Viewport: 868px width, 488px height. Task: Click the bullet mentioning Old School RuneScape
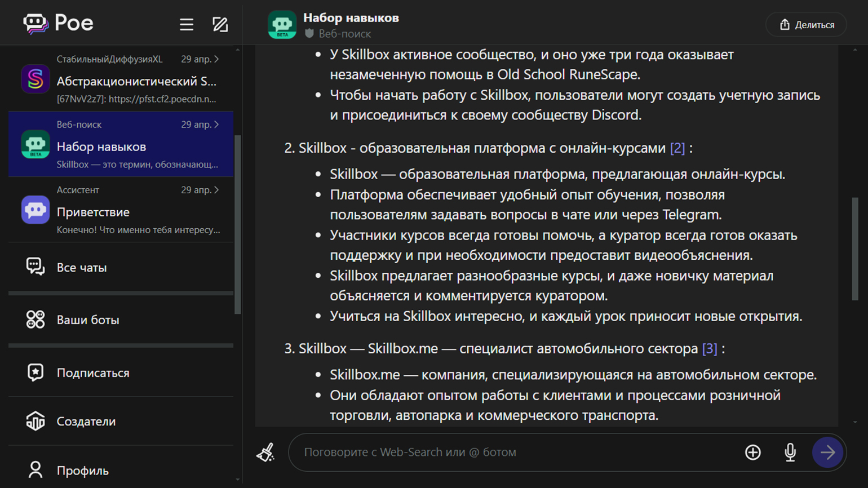click(x=532, y=64)
